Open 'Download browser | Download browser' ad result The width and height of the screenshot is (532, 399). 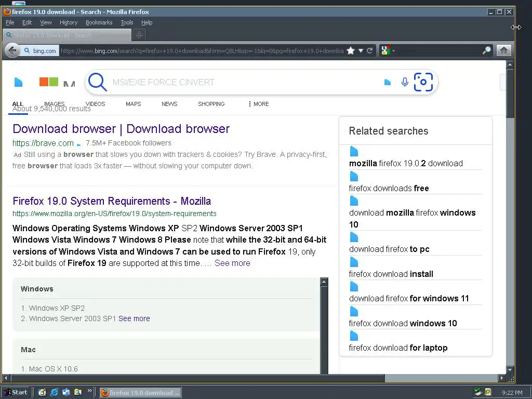tap(121, 129)
